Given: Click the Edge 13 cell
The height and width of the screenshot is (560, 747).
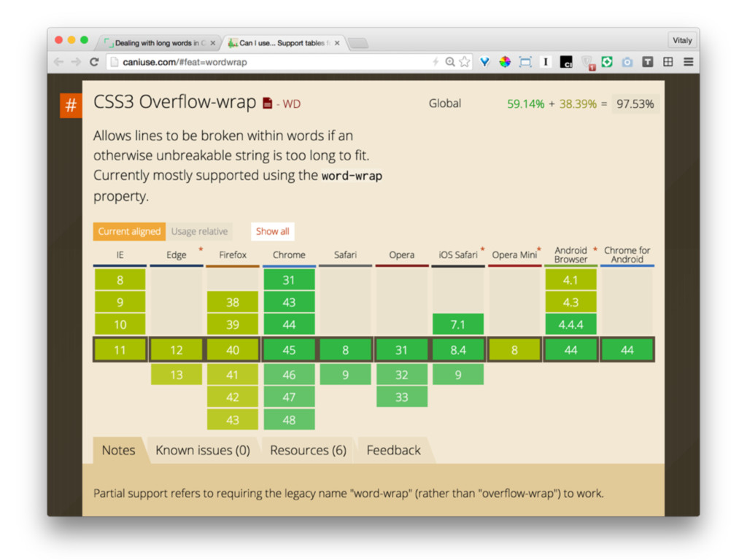Looking at the screenshot, I should click(177, 375).
